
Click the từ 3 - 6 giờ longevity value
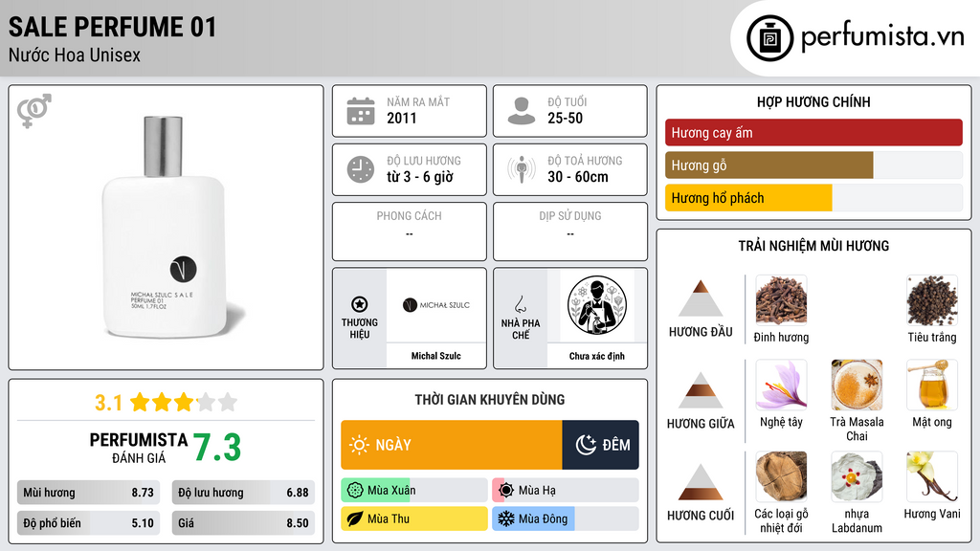click(420, 177)
